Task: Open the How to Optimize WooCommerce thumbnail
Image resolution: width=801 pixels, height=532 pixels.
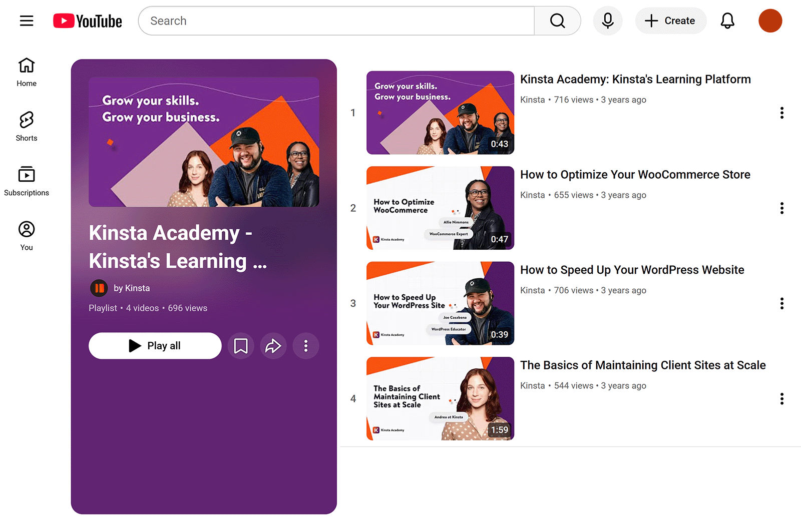Action: [x=441, y=208]
